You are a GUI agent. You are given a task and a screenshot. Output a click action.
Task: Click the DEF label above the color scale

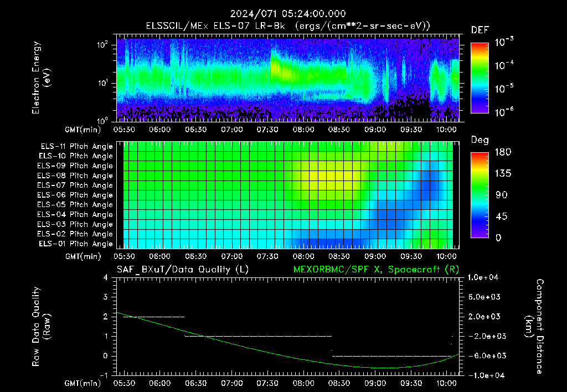(x=480, y=30)
